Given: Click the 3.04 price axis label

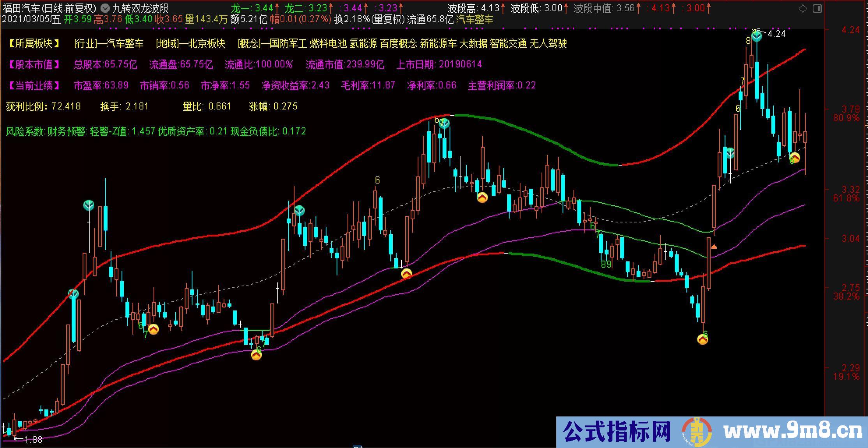Looking at the screenshot, I should 850,238.
